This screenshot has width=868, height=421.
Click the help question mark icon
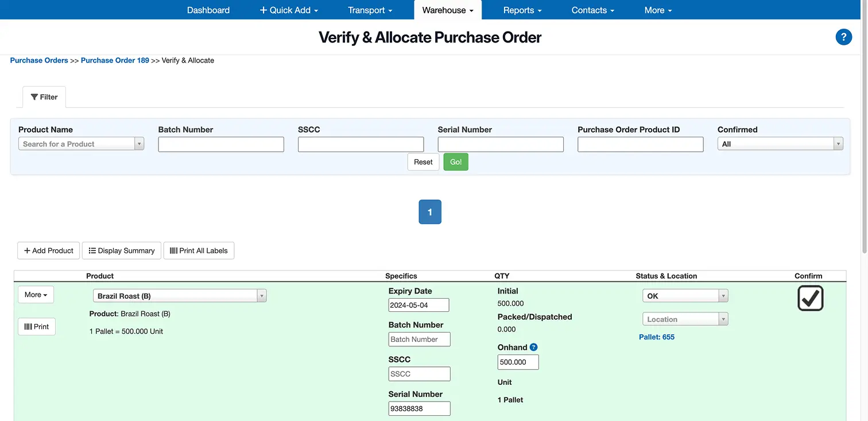coord(843,37)
